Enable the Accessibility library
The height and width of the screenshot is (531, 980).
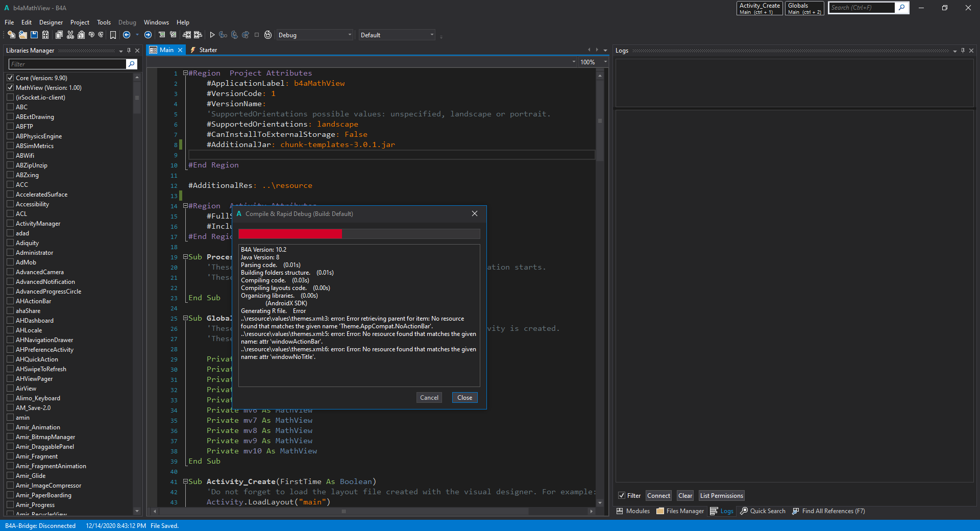(x=10, y=204)
